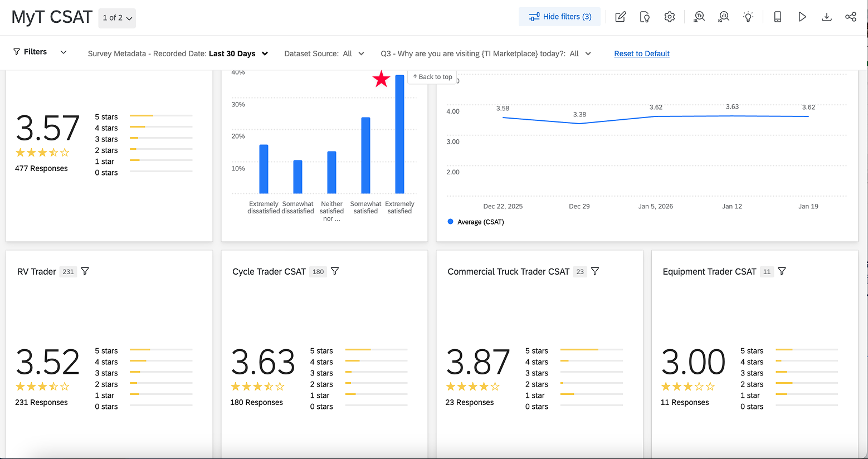This screenshot has height=459, width=868.
Task: Click the 11 Responses text
Action: pos(685,403)
